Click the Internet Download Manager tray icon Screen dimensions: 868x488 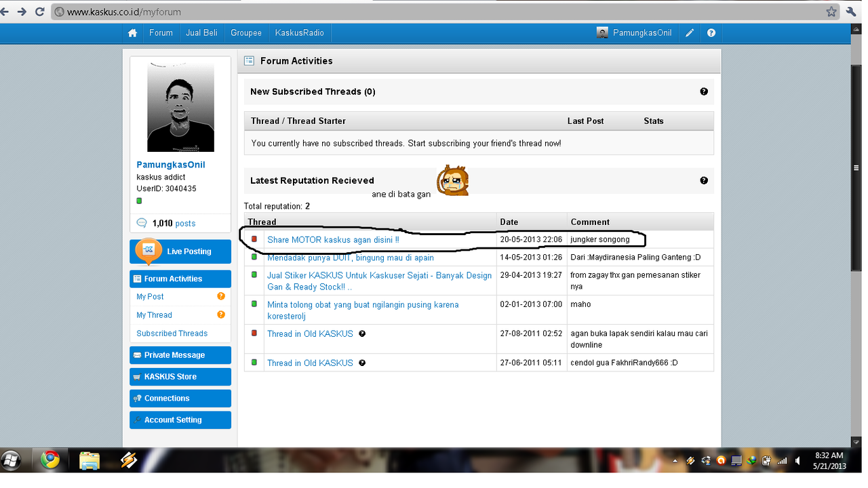pos(751,461)
